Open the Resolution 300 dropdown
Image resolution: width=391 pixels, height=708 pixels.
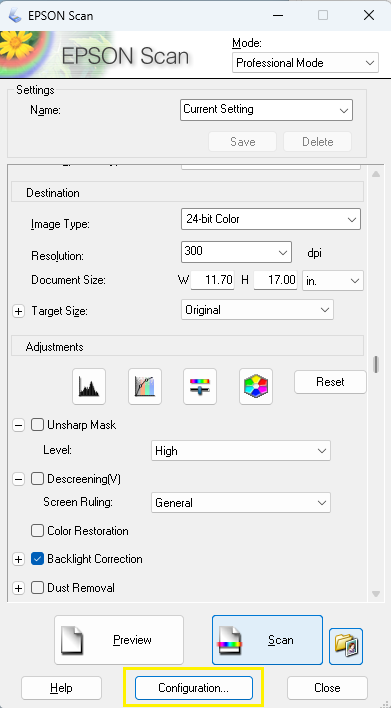point(236,252)
